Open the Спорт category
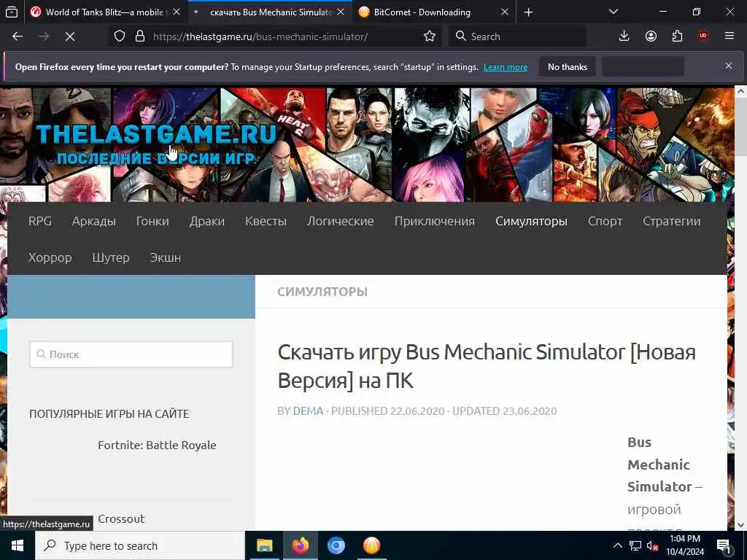Image resolution: width=747 pixels, height=560 pixels. pyautogui.click(x=605, y=221)
